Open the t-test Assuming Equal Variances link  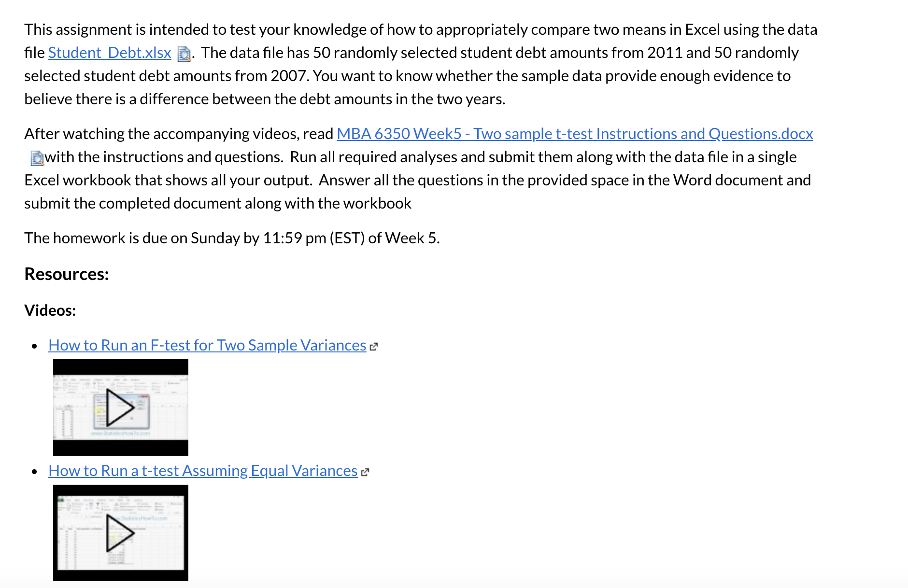203,471
